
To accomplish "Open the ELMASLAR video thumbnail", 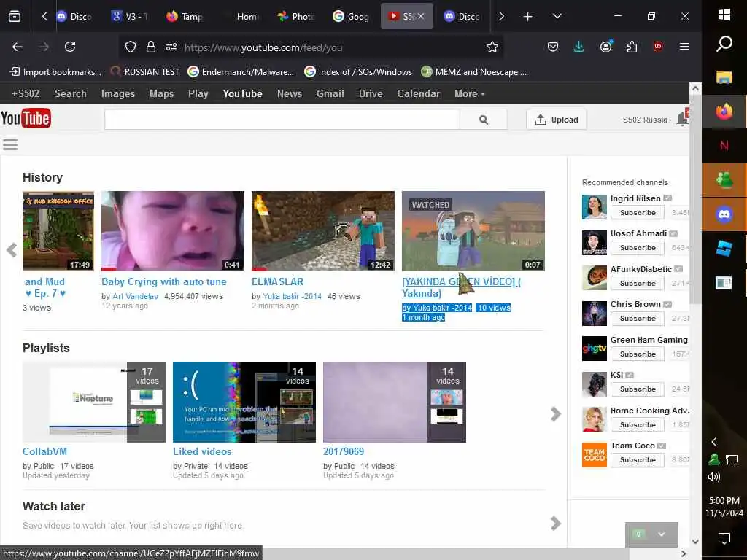I will tap(323, 231).
